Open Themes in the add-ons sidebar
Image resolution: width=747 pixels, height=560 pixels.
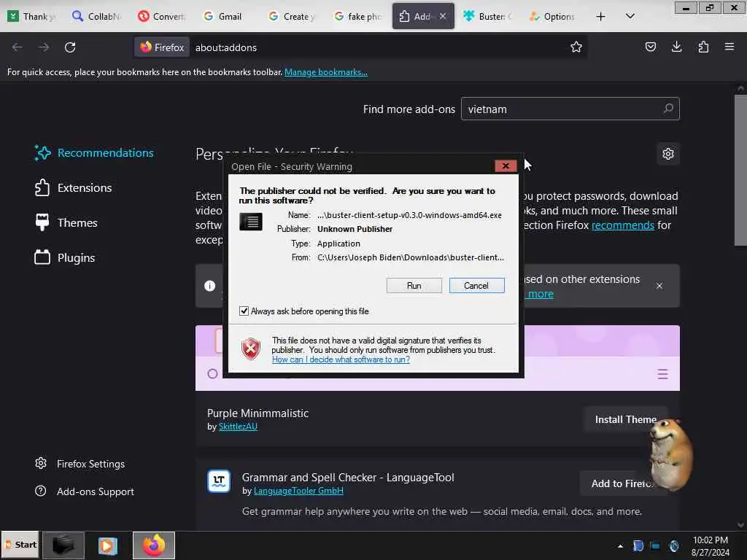tap(66, 222)
